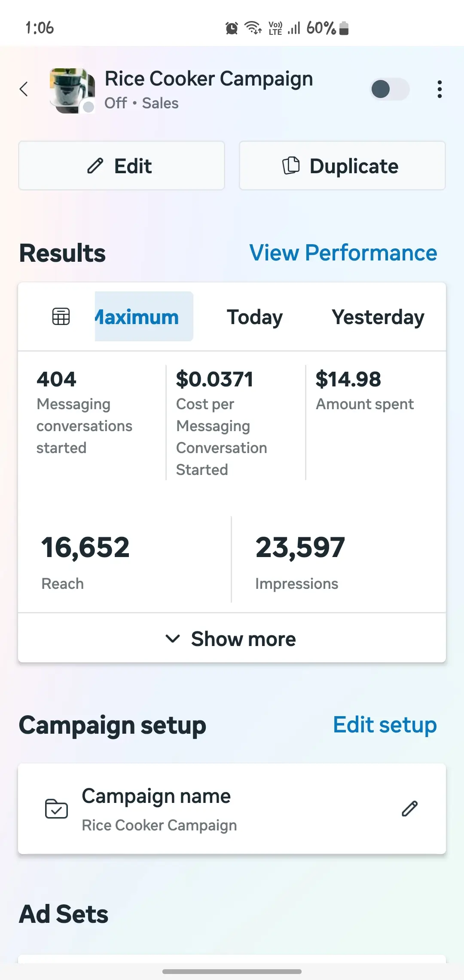Tap the Amount spent $14.98 metric

(365, 390)
